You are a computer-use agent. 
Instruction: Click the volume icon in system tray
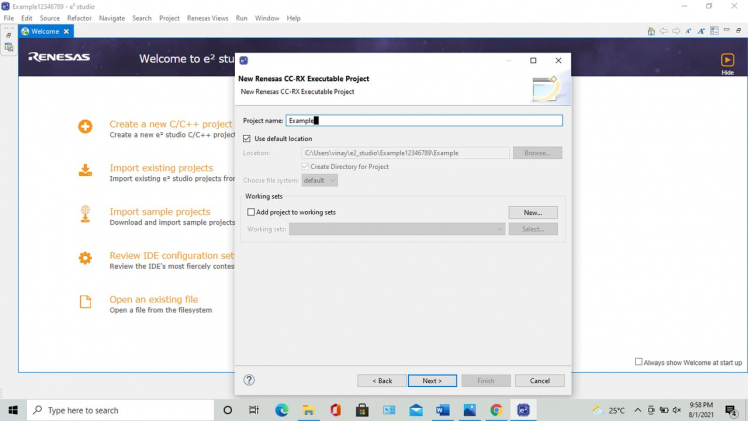(x=676, y=410)
